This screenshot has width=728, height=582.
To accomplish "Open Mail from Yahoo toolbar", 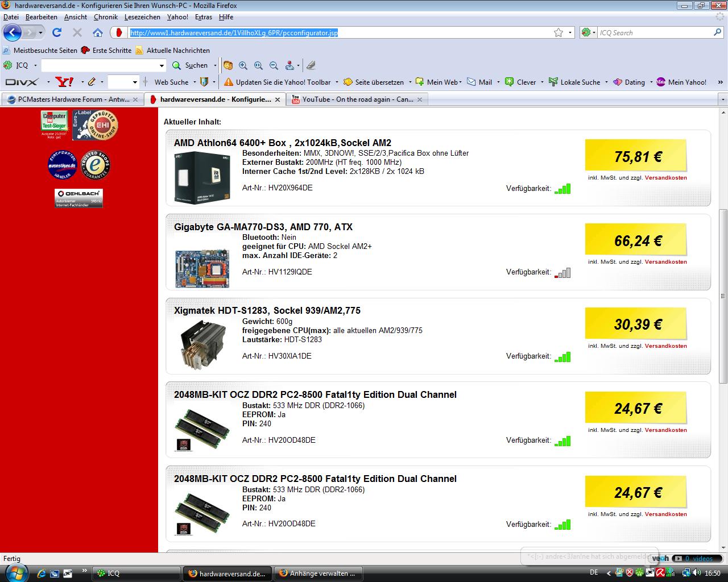I will [479, 82].
